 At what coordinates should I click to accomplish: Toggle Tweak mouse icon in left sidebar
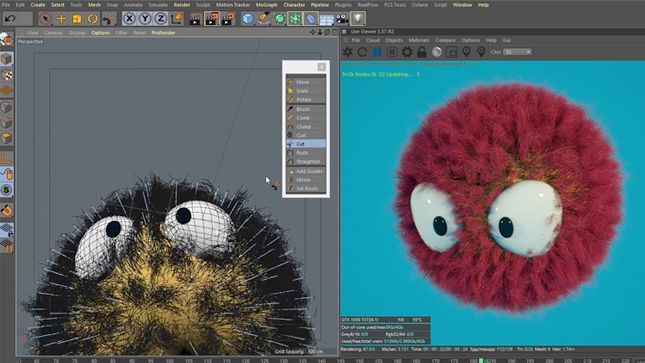click(6, 174)
